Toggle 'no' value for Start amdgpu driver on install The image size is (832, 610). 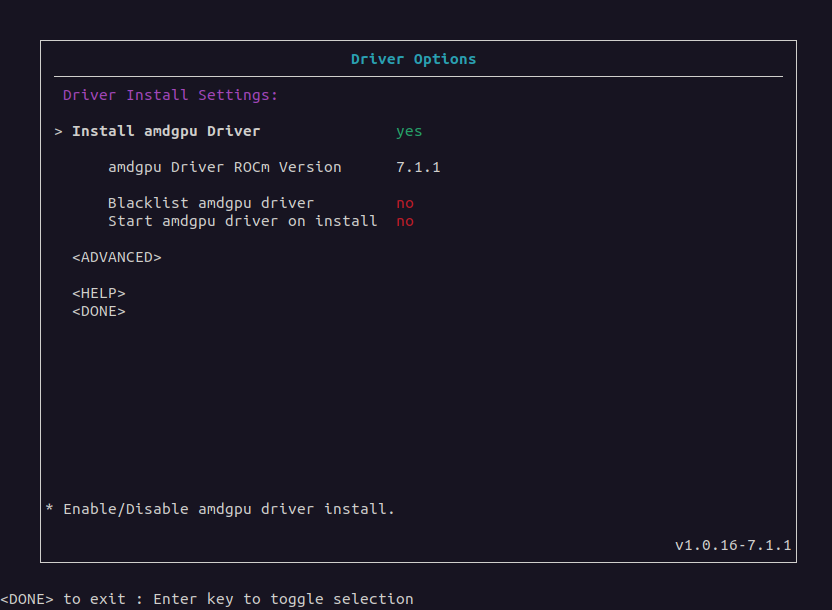coord(405,221)
